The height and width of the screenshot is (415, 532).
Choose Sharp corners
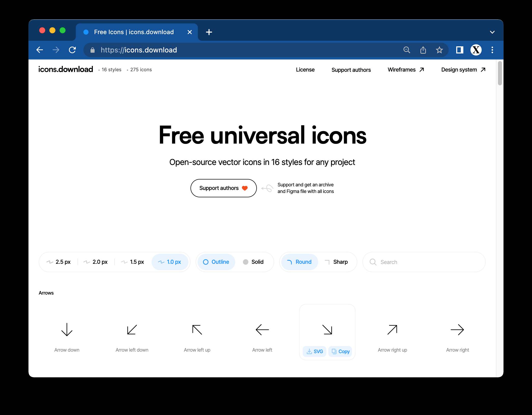tap(336, 262)
